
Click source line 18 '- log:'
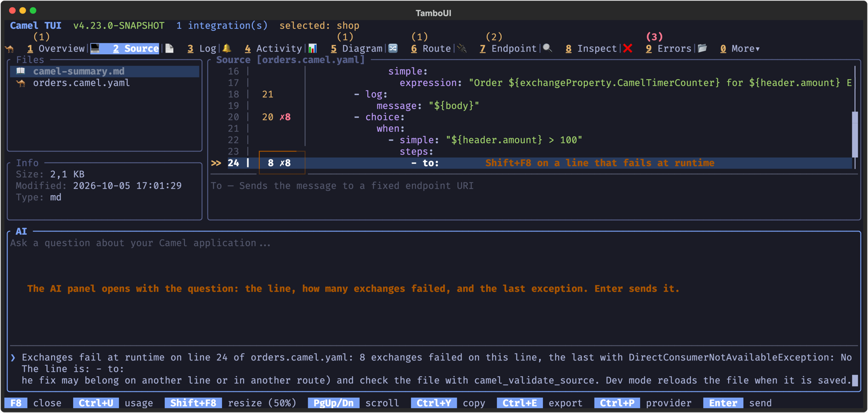(x=371, y=94)
